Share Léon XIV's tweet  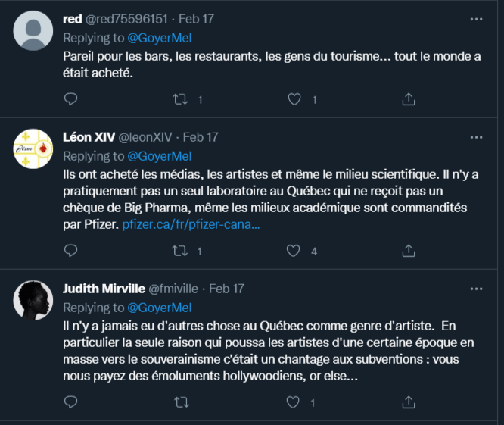(x=408, y=251)
